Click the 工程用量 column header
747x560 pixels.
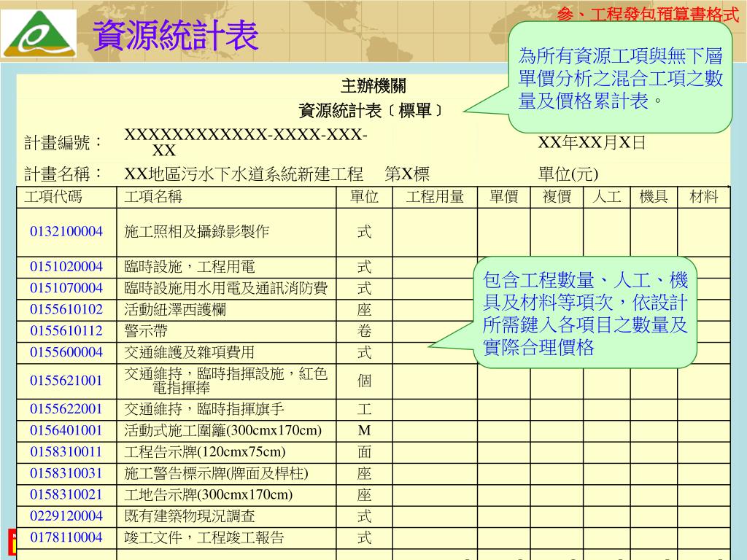[x=435, y=197]
